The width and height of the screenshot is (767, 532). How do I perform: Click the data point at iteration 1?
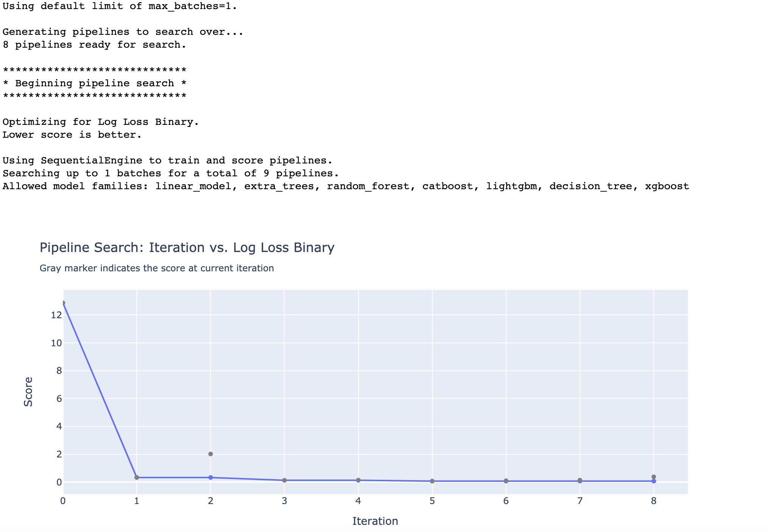[x=137, y=478]
